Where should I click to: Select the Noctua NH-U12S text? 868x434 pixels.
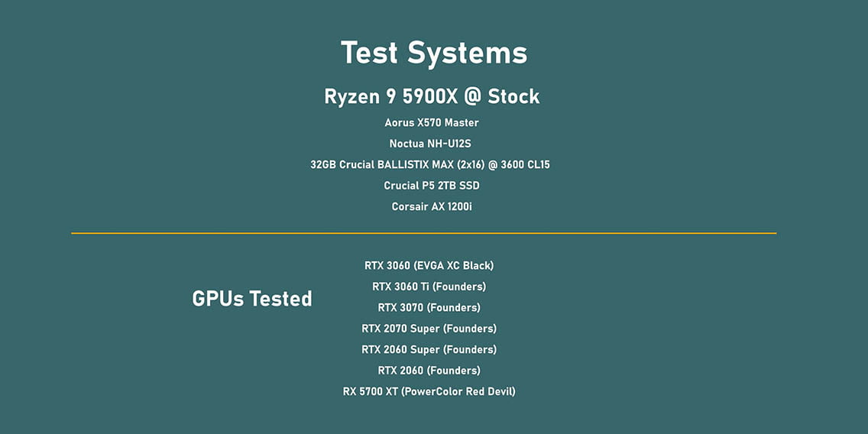430,144
